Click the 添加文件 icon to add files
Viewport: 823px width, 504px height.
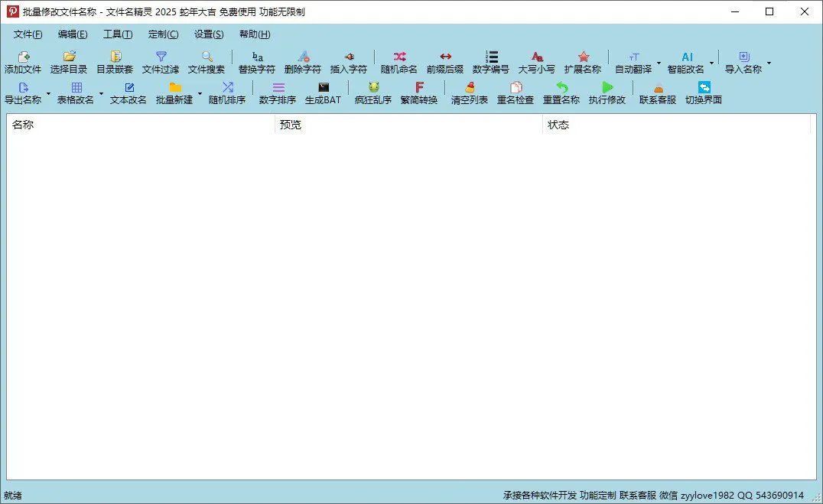tap(23, 61)
